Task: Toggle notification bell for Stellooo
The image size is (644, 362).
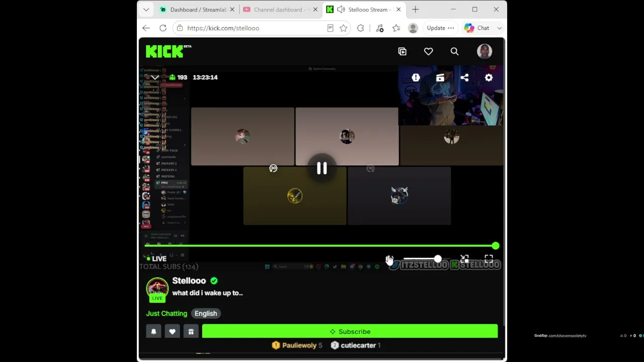Action: (x=153, y=331)
